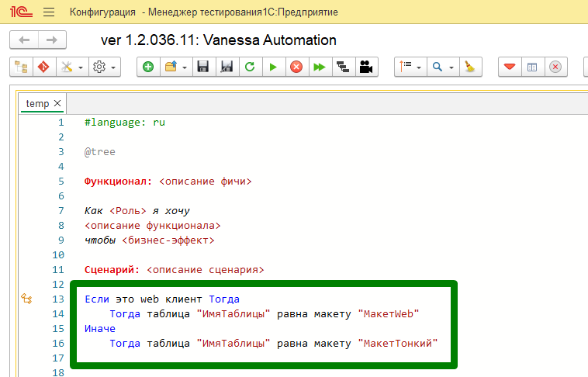Close the temp tab

[x=57, y=103]
